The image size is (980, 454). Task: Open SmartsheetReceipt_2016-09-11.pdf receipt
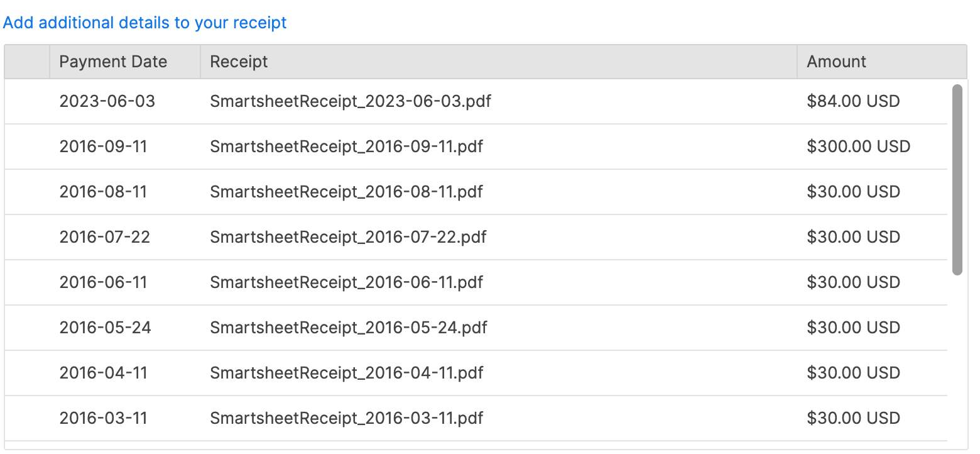tap(346, 147)
